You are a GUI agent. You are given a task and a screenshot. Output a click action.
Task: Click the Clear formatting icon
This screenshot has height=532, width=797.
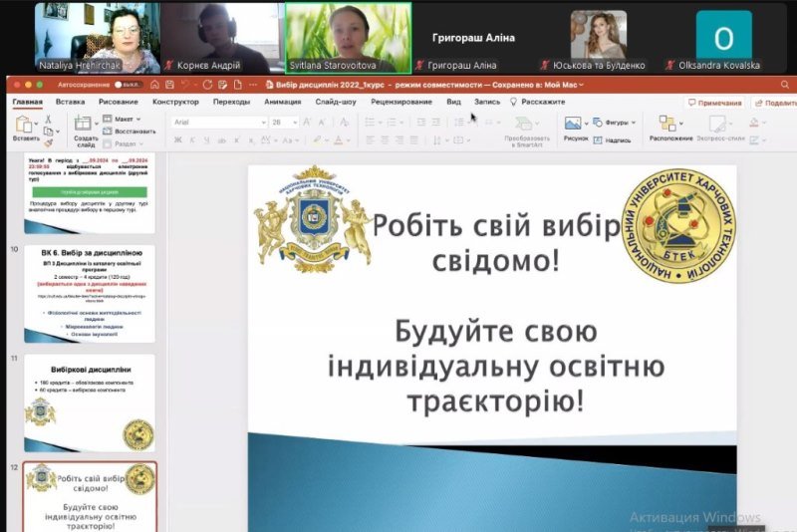(x=344, y=122)
